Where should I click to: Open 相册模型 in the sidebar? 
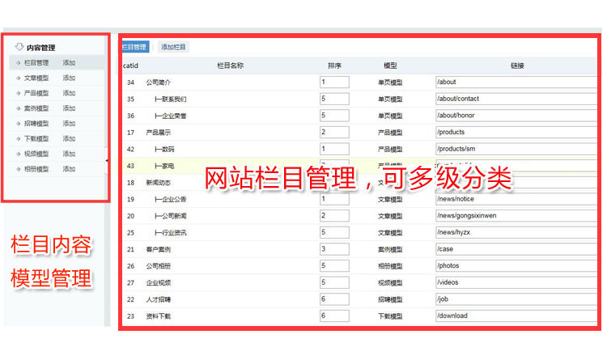tap(36, 169)
